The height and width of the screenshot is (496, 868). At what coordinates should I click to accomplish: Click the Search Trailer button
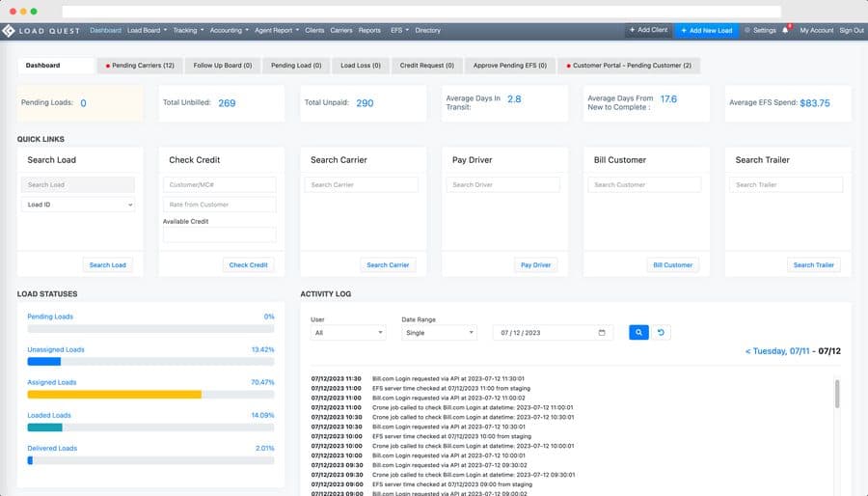point(813,265)
